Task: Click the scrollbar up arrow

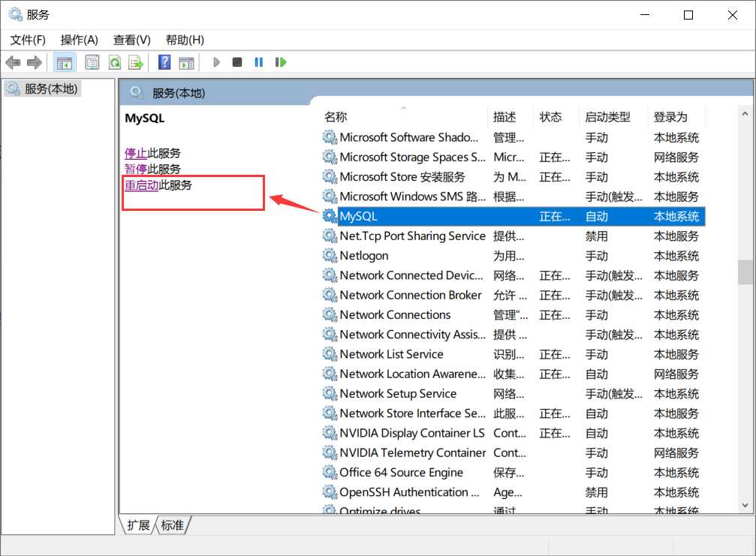Action: tap(745, 114)
